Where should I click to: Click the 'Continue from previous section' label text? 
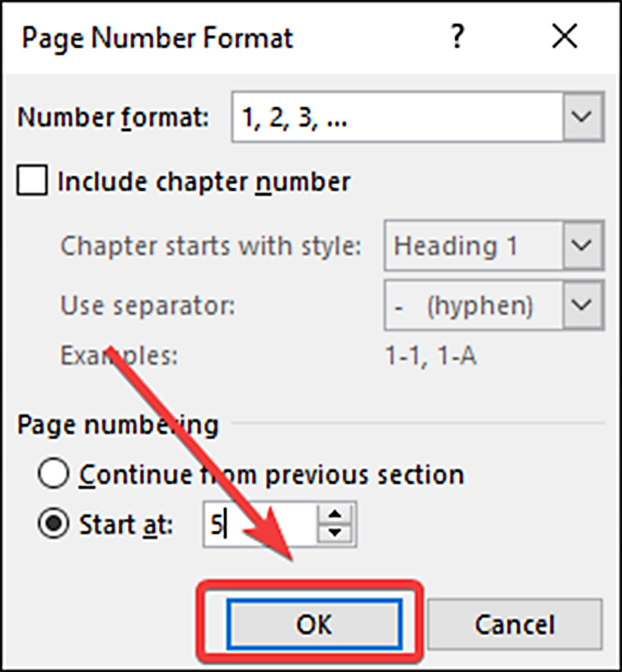272,475
